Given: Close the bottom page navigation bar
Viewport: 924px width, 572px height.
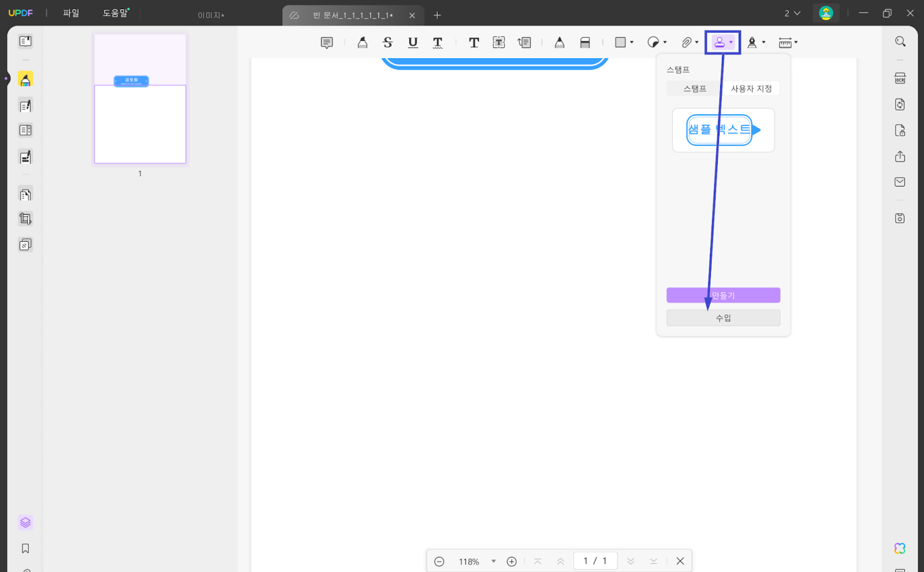Looking at the screenshot, I should tap(680, 561).
